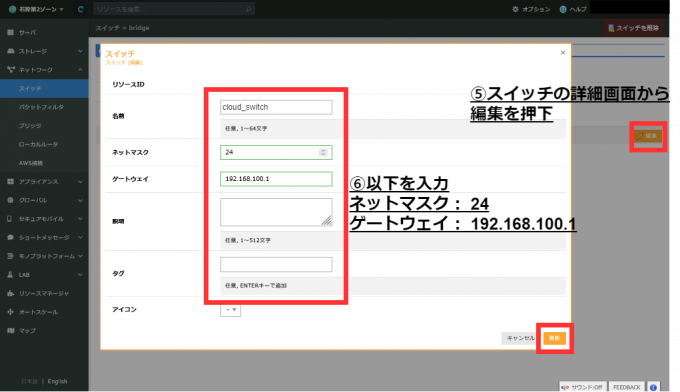Collapse the ネットワーク sidebar section
680x392 pixels.
pos(80,70)
